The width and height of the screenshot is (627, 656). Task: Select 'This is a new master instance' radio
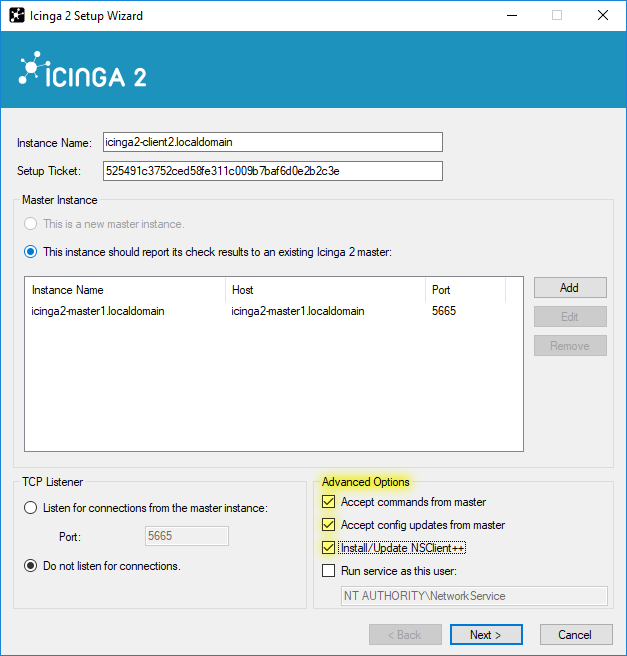point(31,224)
